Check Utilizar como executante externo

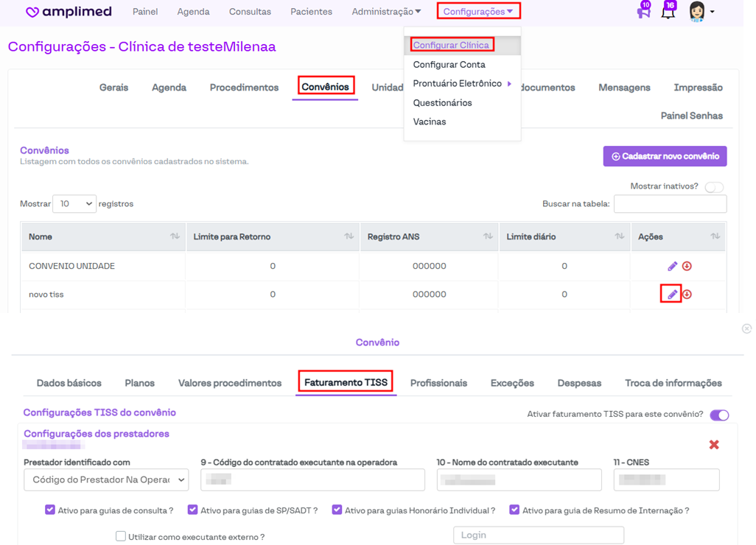(121, 537)
